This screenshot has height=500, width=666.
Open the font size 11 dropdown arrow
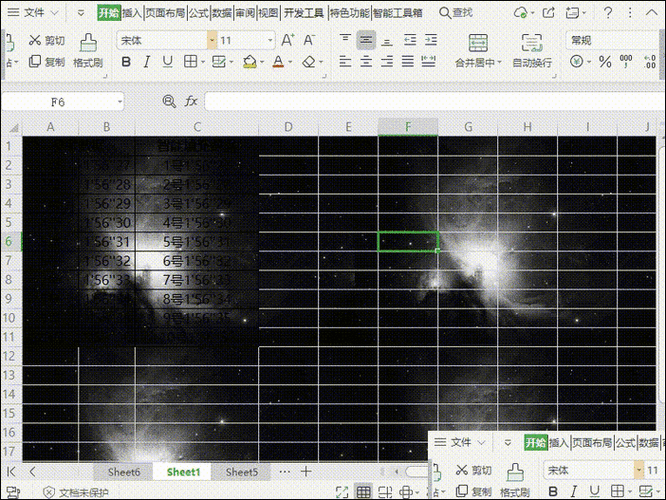(270, 41)
